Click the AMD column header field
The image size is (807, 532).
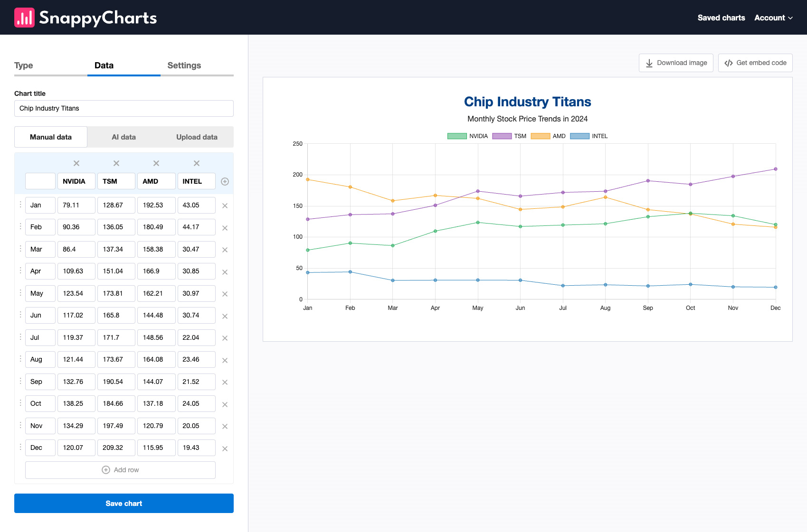point(156,181)
